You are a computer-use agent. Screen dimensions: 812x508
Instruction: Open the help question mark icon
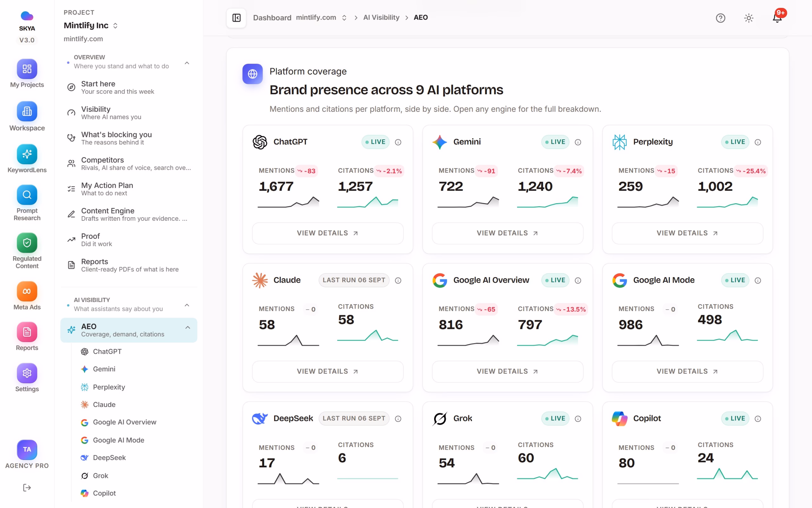(720, 18)
